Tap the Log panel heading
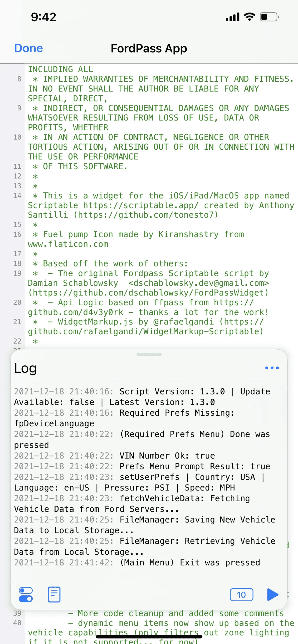 26,368
